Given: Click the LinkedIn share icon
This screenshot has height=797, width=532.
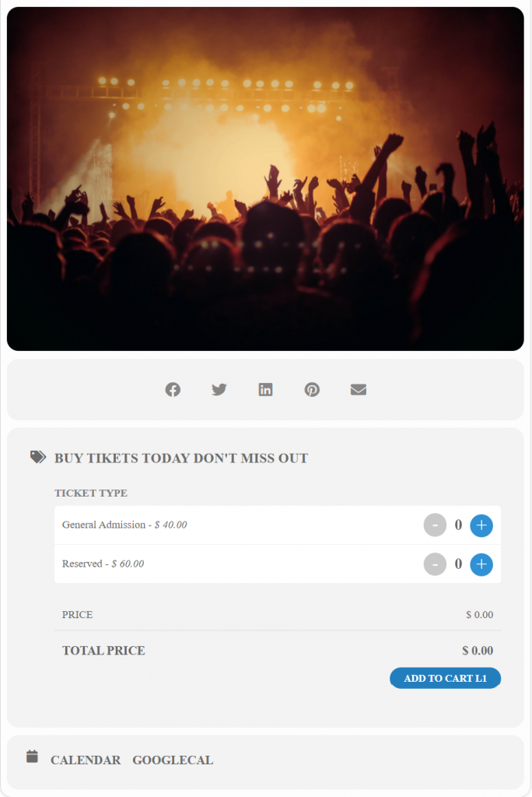Looking at the screenshot, I should (x=265, y=389).
